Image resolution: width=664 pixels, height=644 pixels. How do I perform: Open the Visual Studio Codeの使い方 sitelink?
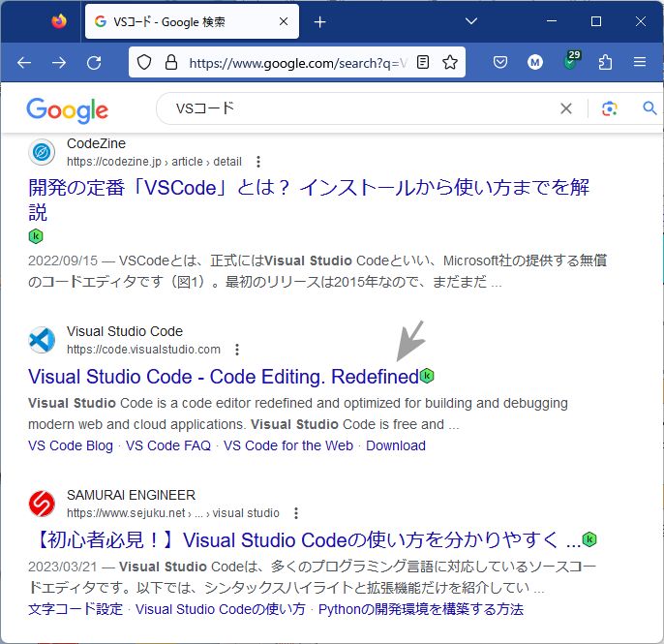point(221,609)
